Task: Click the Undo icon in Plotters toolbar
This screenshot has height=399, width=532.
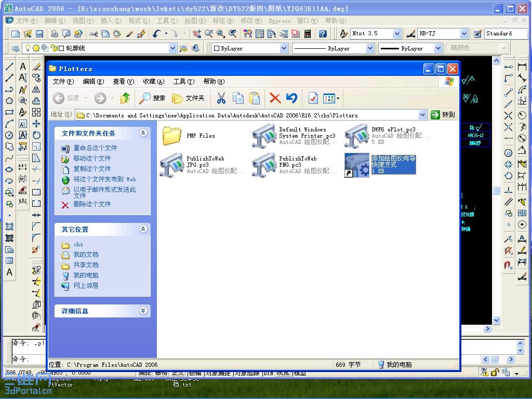Action: point(291,98)
